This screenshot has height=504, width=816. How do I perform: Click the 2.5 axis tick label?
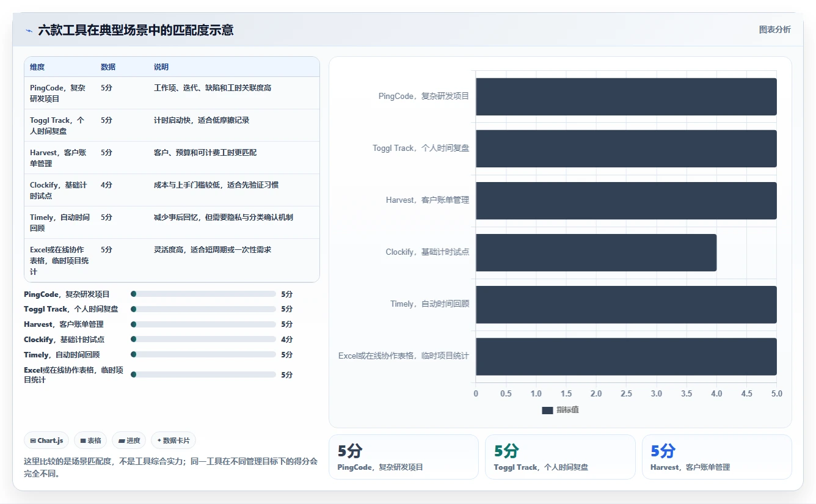(626, 393)
